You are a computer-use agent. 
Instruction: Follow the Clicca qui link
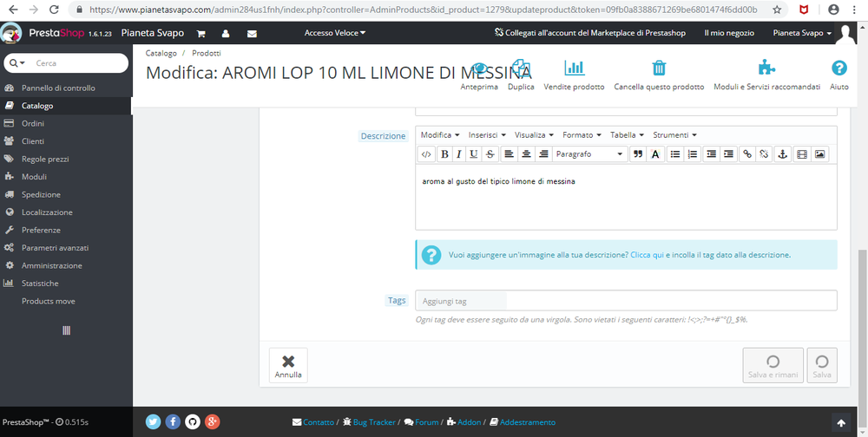click(x=648, y=255)
